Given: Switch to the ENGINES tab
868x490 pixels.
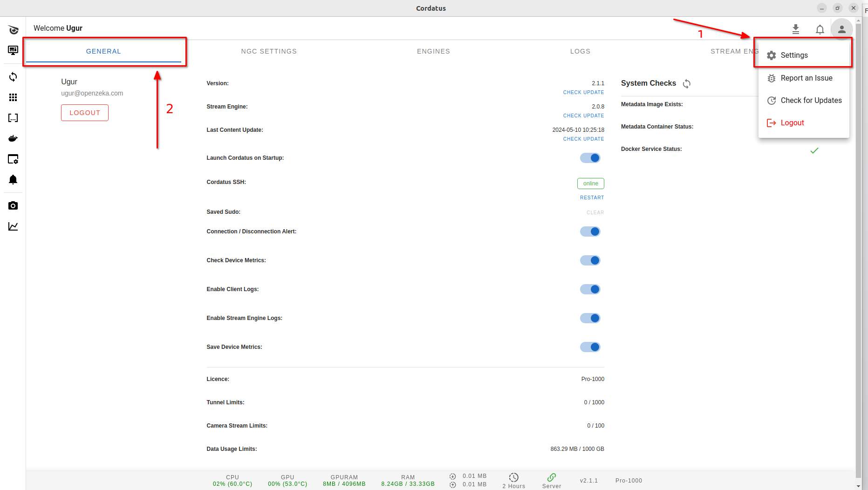Looking at the screenshot, I should coord(433,51).
